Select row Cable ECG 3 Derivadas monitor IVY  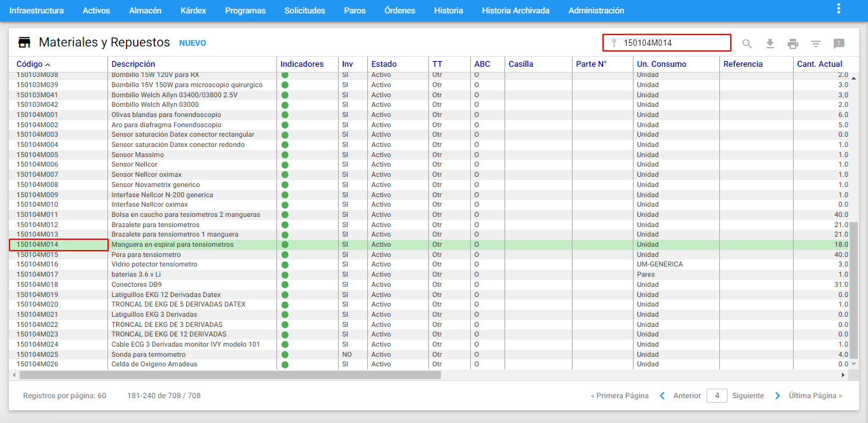click(430, 345)
